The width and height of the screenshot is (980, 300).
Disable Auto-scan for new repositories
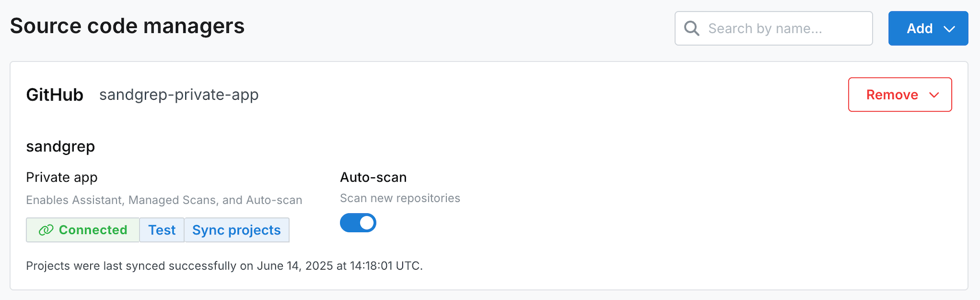coord(358,223)
